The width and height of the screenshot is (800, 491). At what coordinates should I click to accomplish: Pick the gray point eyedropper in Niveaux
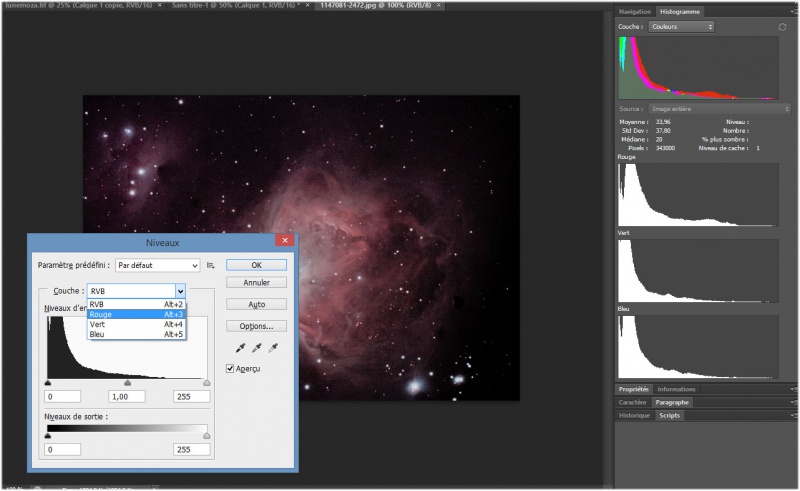click(x=257, y=348)
